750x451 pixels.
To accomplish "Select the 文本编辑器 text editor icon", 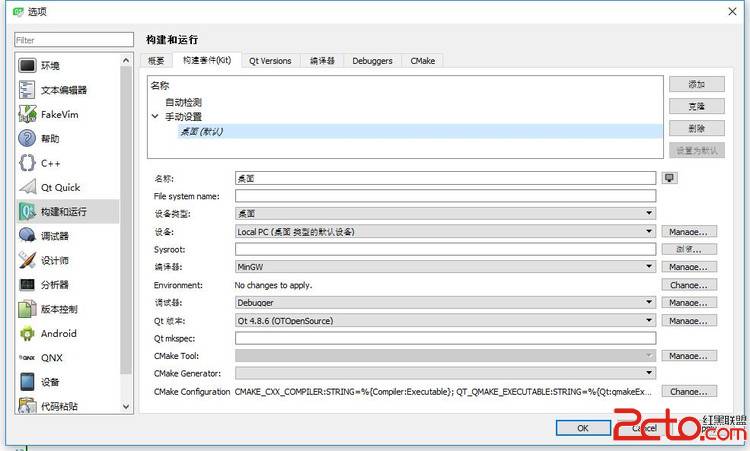I will pyautogui.click(x=27, y=90).
